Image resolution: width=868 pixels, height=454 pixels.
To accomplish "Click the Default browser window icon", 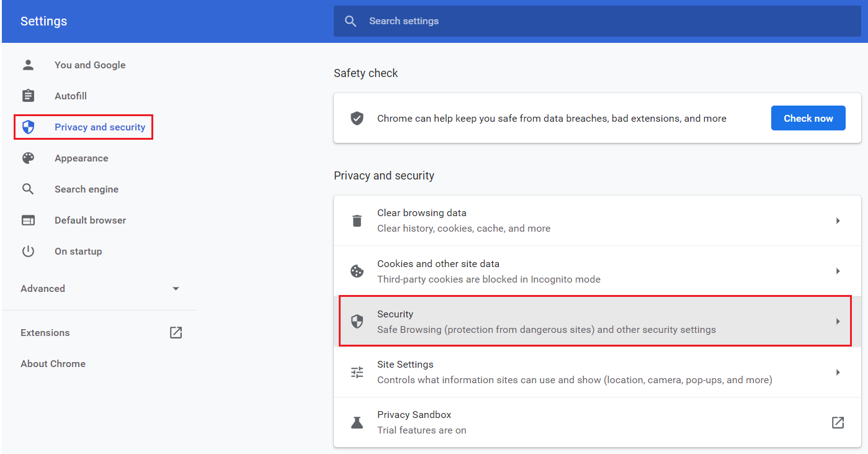I will (28, 220).
